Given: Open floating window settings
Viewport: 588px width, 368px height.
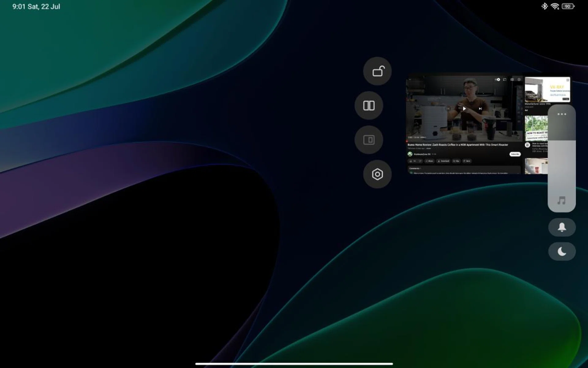Looking at the screenshot, I should tap(377, 174).
